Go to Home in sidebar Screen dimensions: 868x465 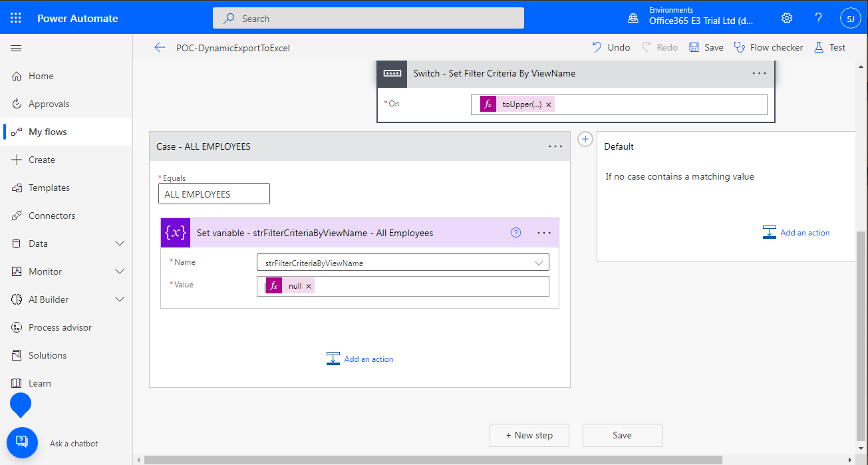click(67, 76)
